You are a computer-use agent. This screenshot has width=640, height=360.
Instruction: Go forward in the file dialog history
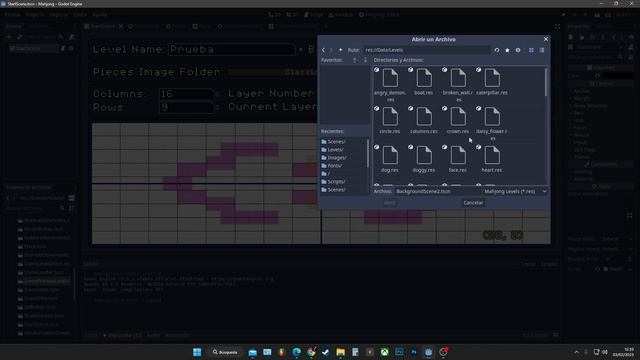[331, 50]
